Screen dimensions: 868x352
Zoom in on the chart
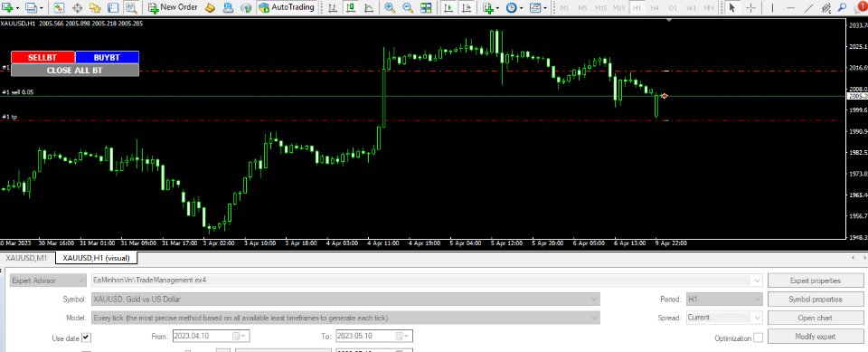[390, 8]
